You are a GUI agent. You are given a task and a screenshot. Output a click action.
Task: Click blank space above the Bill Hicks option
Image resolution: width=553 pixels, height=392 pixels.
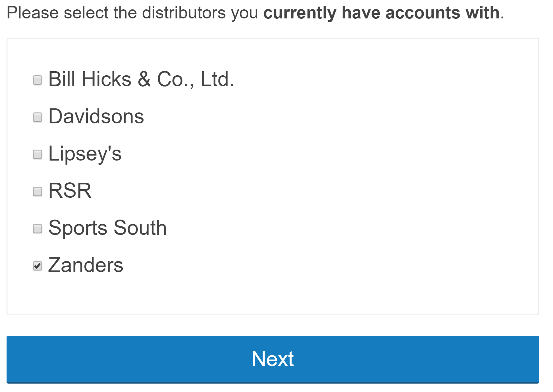point(273,53)
